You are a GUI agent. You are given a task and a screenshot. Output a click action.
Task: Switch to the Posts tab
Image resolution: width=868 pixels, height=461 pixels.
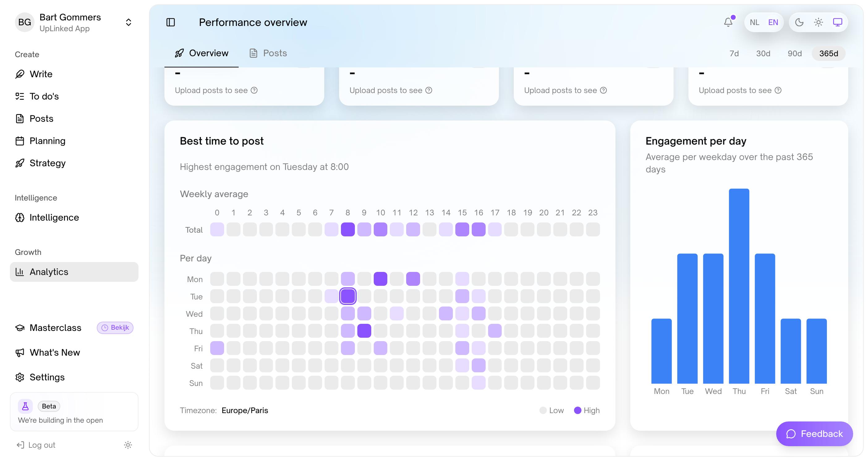[x=268, y=53]
